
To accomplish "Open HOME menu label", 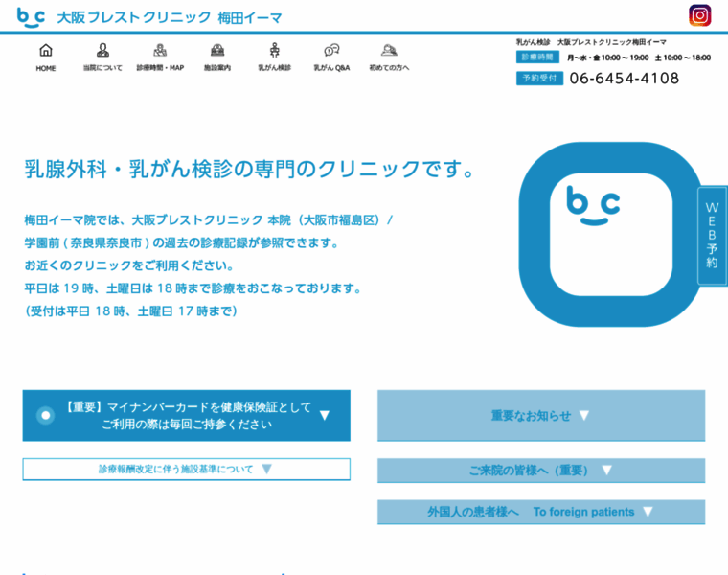I will pyautogui.click(x=46, y=68).
